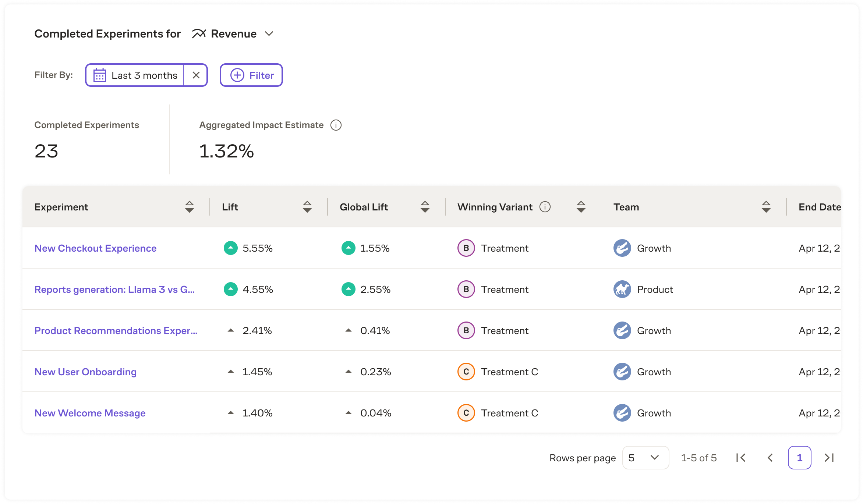The height and width of the screenshot is (504, 863).
Task: Remove the Last 3 months filter
Action: pyautogui.click(x=196, y=75)
